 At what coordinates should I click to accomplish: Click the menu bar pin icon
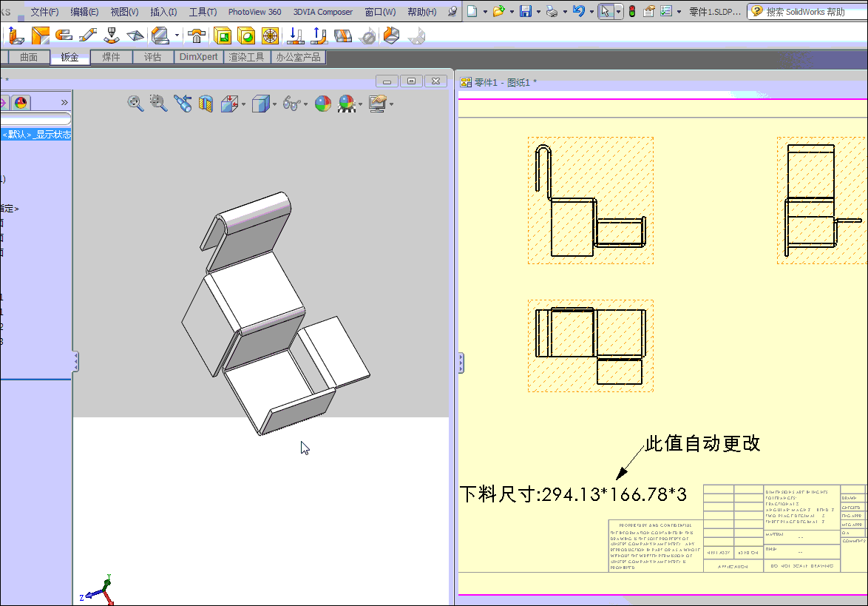[x=452, y=11]
